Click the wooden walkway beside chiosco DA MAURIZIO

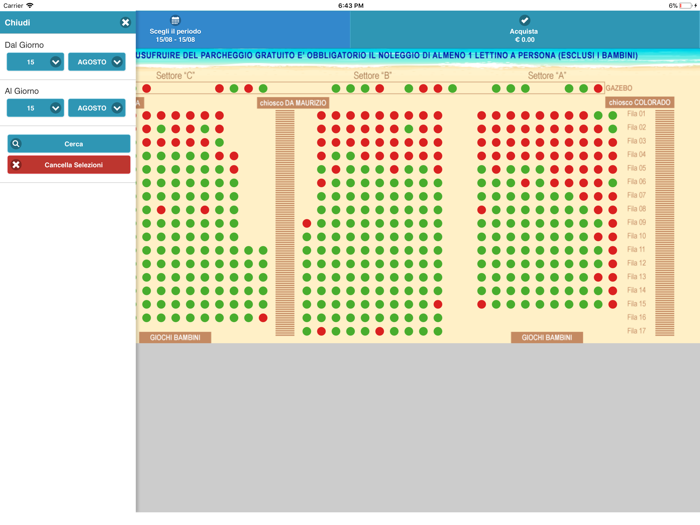coord(285,223)
